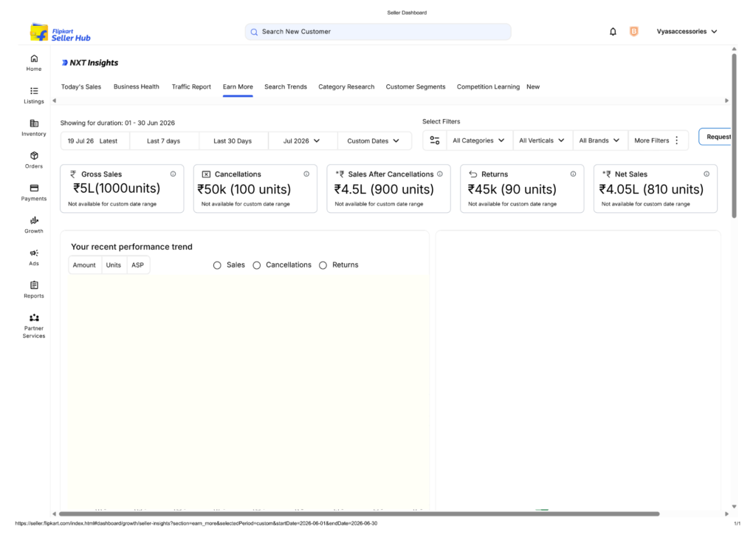This screenshot has height=535, width=756.
Task: Open the Growth sidebar icon
Action: 34,220
